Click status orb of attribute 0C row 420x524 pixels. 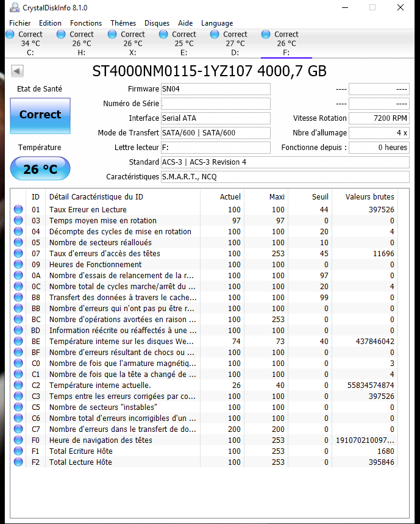click(x=18, y=286)
